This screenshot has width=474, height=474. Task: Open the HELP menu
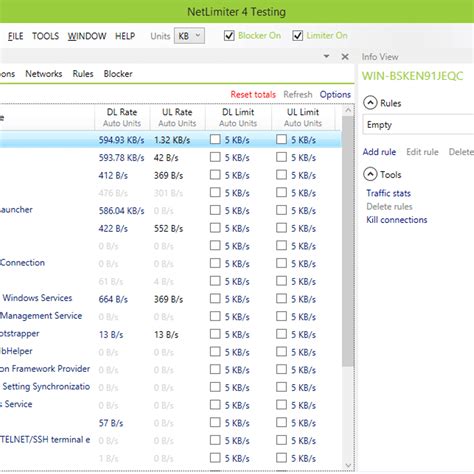pyautogui.click(x=125, y=36)
